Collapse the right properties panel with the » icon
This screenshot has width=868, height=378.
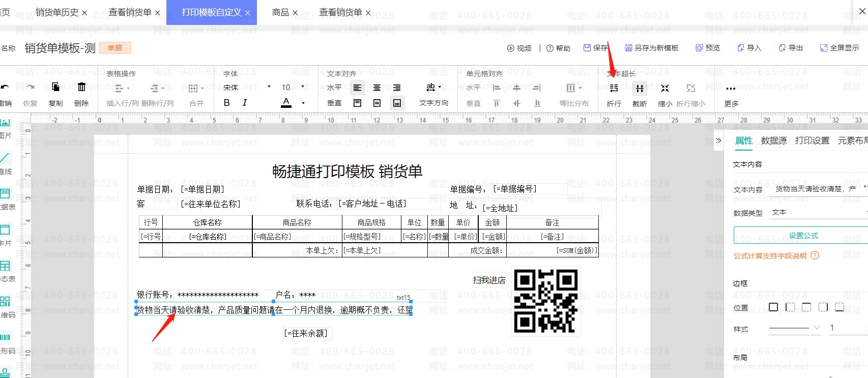point(718,140)
